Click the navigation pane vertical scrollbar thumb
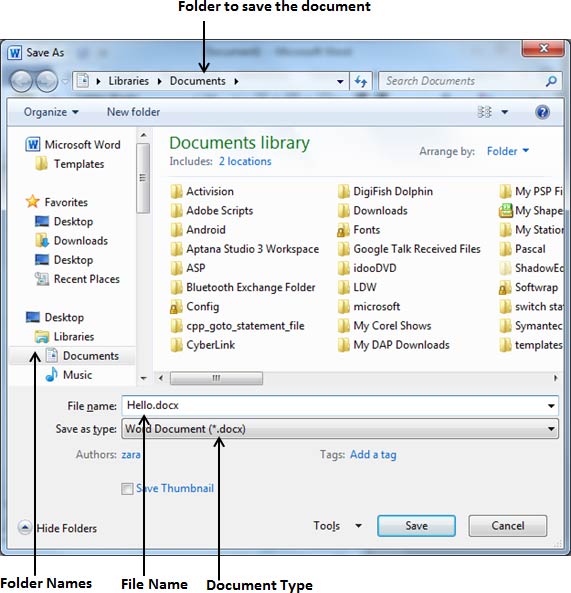The image size is (571, 593). tap(143, 178)
